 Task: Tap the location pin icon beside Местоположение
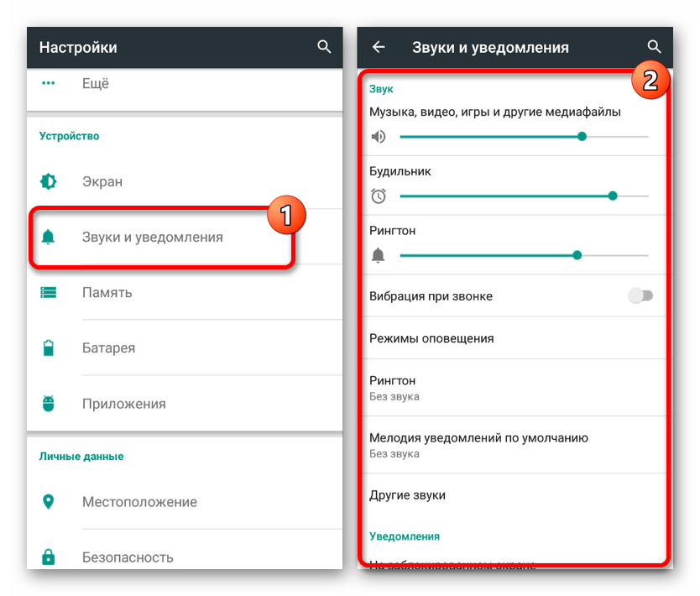coord(48,502)
